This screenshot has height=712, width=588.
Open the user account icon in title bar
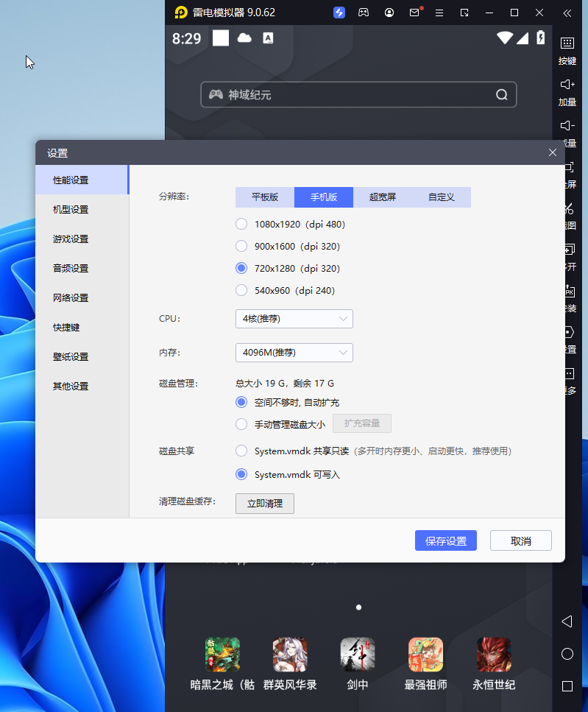point(389,13)
